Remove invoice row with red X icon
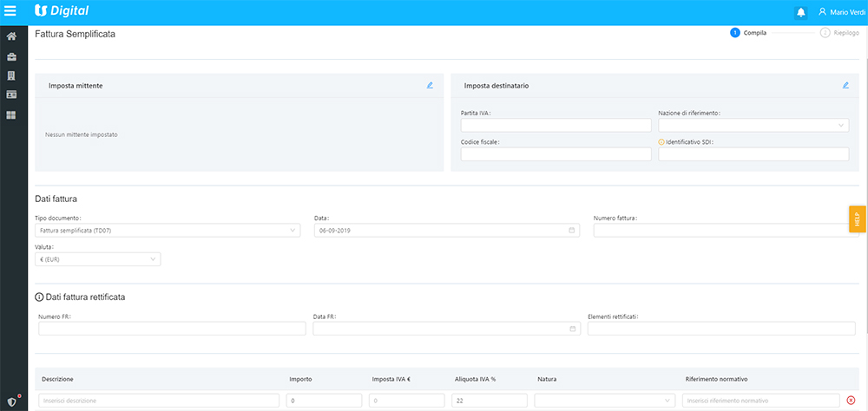The height and width of the screenshot is (411, 868). coord(851,401)
